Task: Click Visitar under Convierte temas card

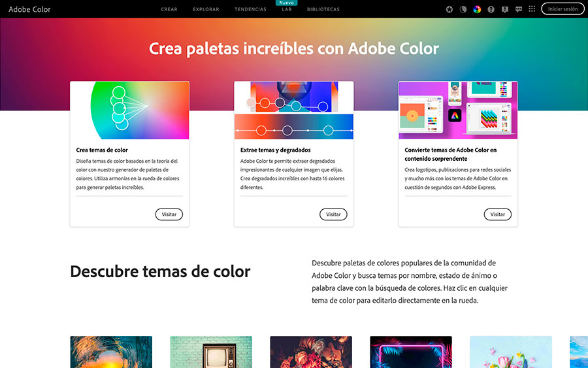Action: (497, 214)
